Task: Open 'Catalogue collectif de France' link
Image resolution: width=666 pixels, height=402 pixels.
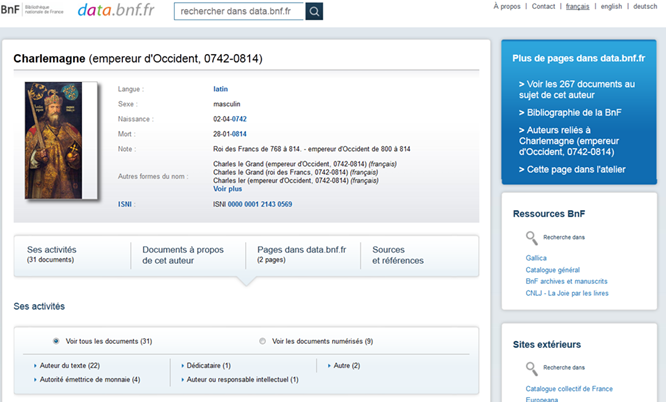Action: pos(569,388)
